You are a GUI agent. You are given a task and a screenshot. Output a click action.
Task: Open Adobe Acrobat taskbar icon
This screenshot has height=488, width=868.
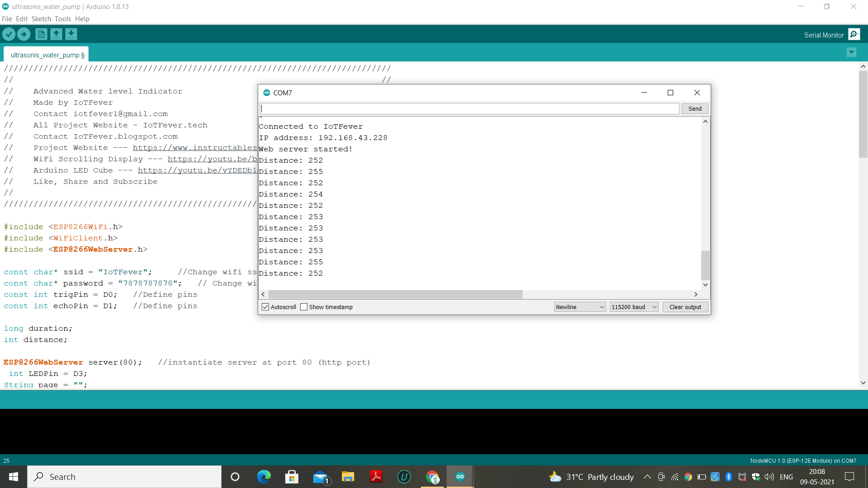click(376, 477)
